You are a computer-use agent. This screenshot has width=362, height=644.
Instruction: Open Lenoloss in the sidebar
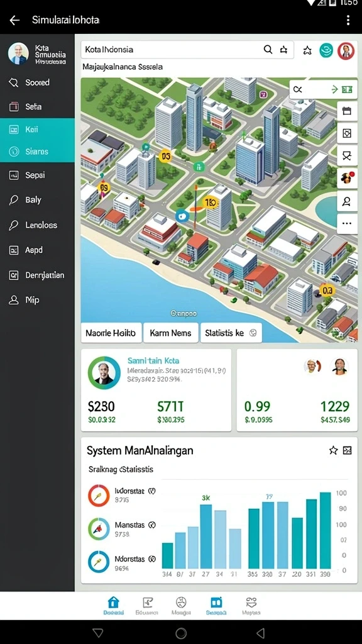[37, 225]
